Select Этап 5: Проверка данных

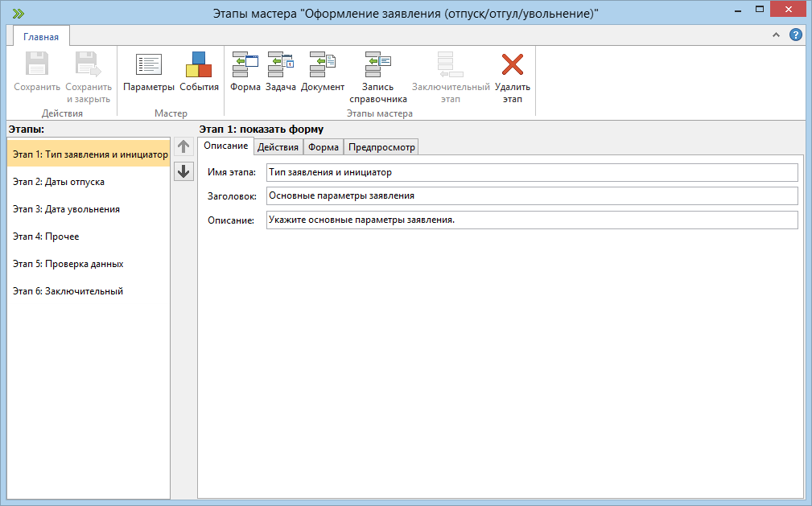[x=89, y=264]
